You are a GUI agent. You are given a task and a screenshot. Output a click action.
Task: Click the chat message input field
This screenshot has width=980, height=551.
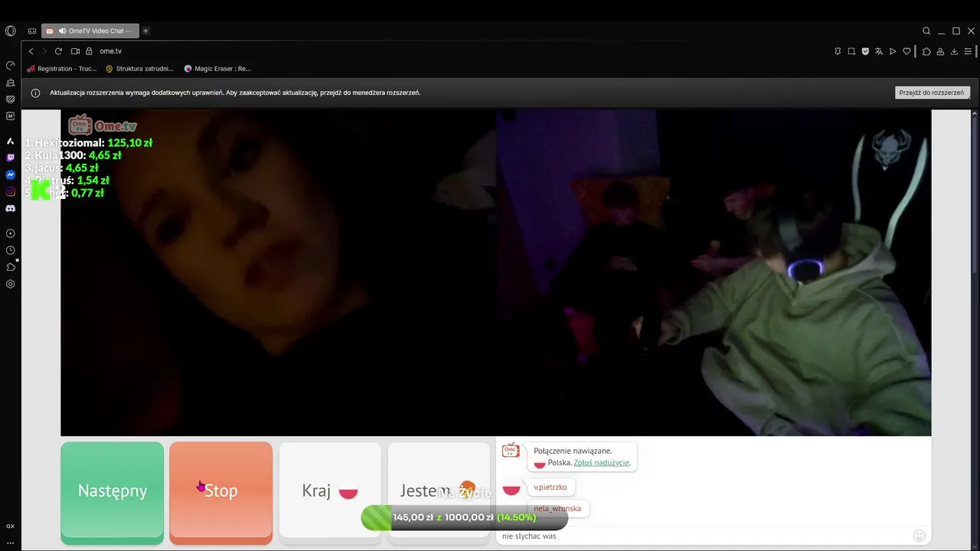point(704,536)
